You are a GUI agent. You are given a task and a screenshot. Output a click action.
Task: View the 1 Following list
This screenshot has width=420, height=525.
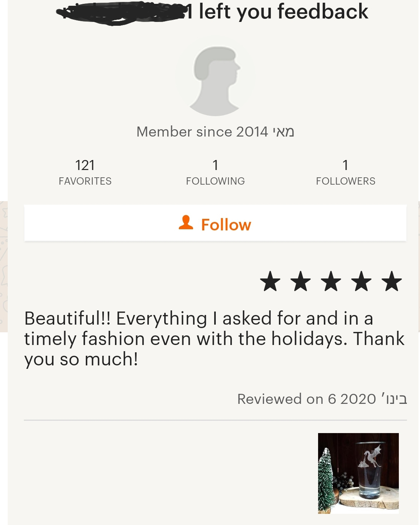[215, 172]
